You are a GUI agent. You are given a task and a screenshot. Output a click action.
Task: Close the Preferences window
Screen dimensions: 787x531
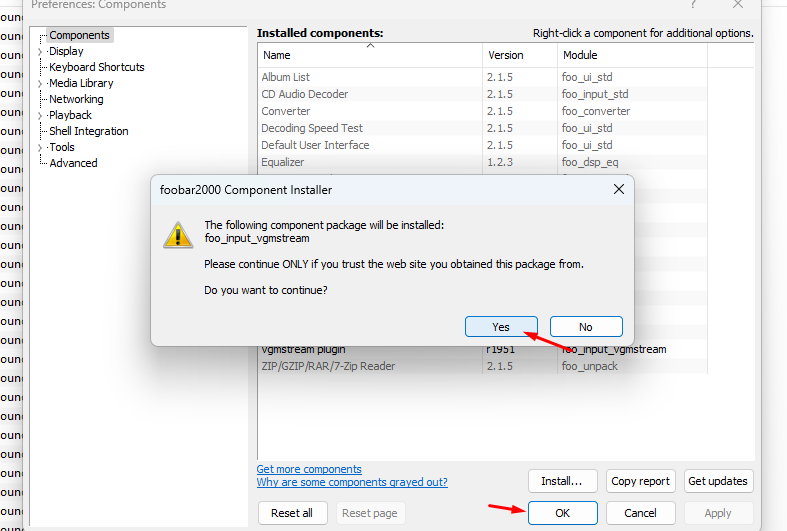click(738, 5)
